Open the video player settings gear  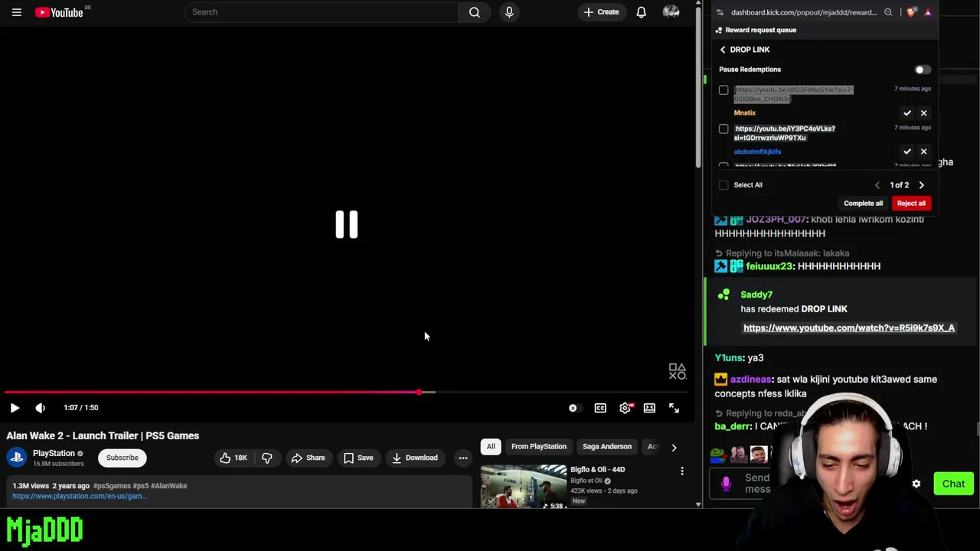[625, 408]
